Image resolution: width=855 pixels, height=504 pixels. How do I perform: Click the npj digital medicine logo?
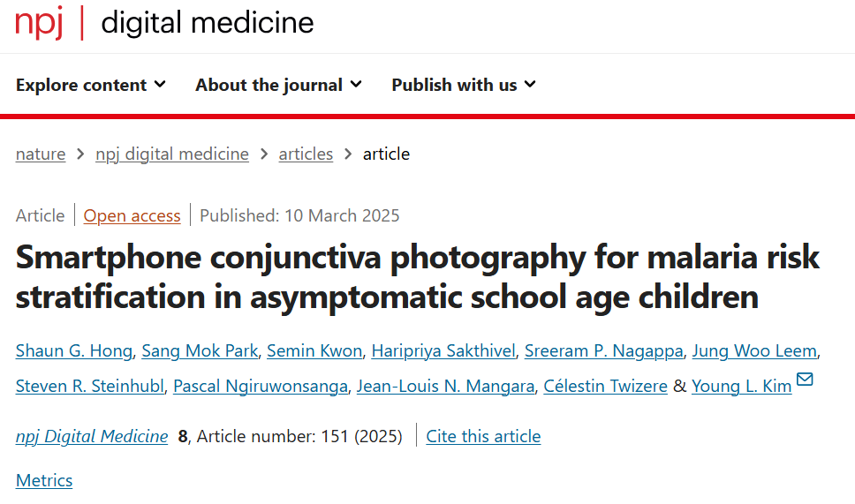coord(164,23)
